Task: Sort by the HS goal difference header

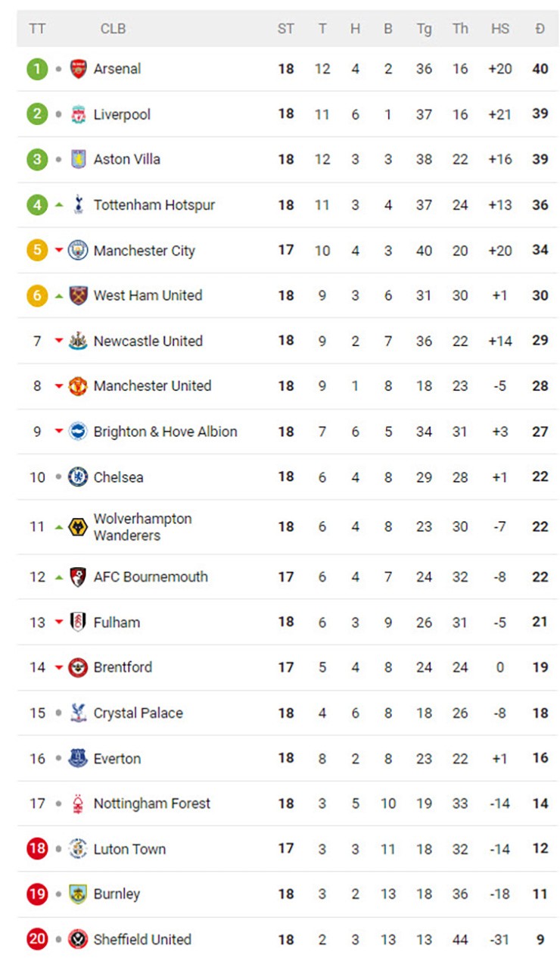Action: point(499,29)
